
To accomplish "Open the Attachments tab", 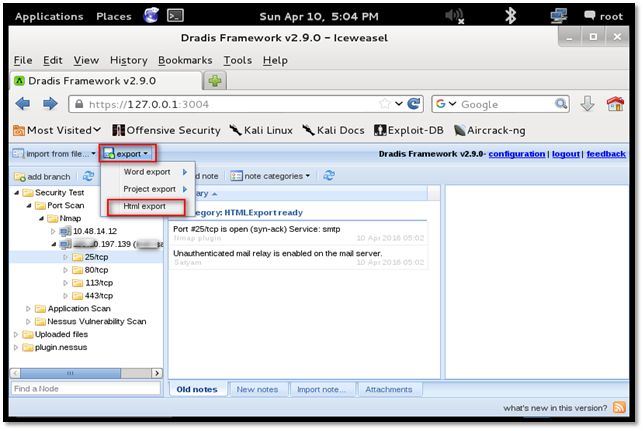I will point(388,389).
